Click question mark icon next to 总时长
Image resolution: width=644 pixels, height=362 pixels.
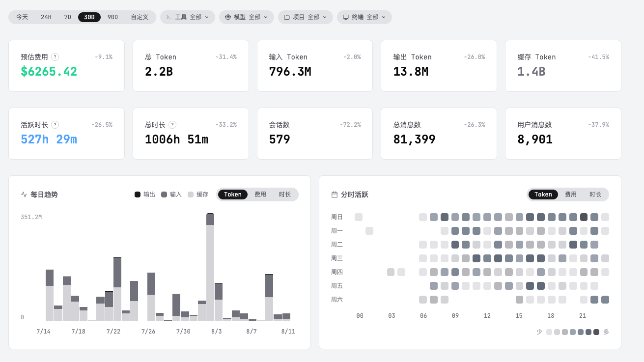[172, 125]
